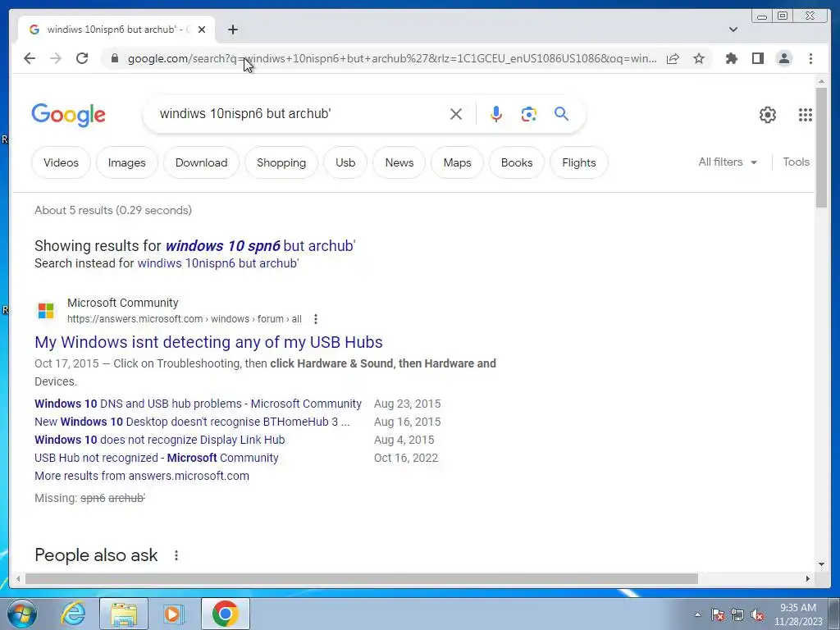Open Chrome three-dot menu
Viewport: 840px width, 630px height.
810,58
